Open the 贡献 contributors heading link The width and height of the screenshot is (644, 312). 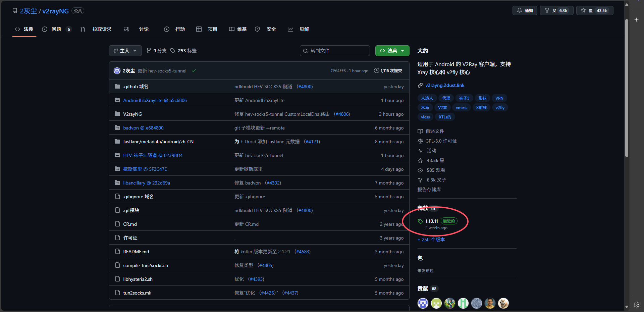[428, 289]
